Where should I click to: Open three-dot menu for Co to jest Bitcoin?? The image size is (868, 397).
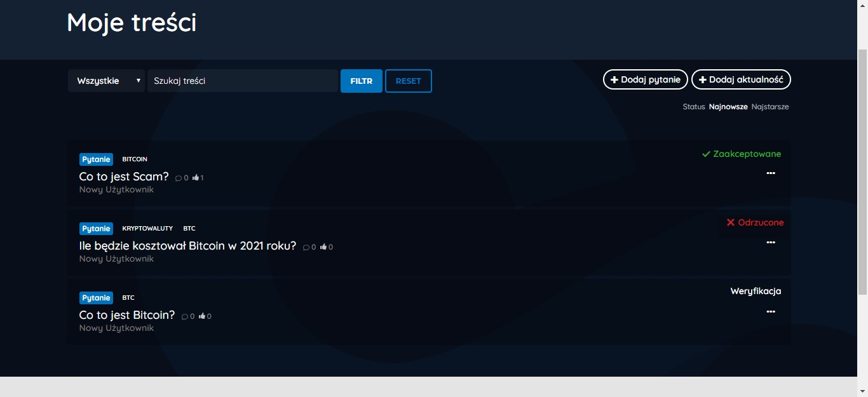pos(771,311)
